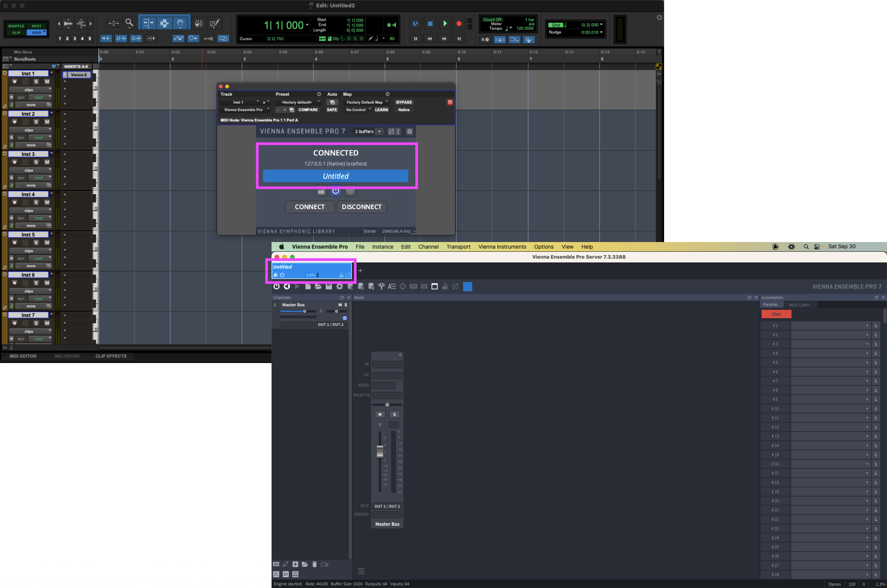Click Return to Zero transport button
Screen dimensions: 887x588
[x=415, y=39]
